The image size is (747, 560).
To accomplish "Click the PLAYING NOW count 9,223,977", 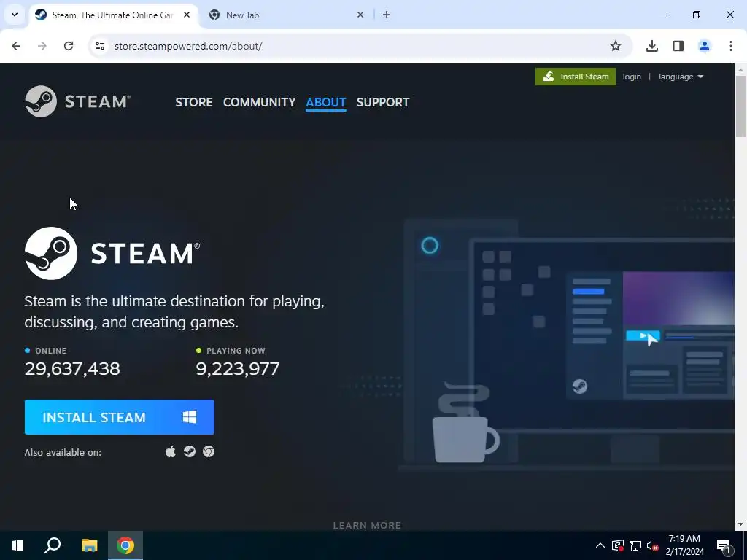I will click(x=238, y=369).
